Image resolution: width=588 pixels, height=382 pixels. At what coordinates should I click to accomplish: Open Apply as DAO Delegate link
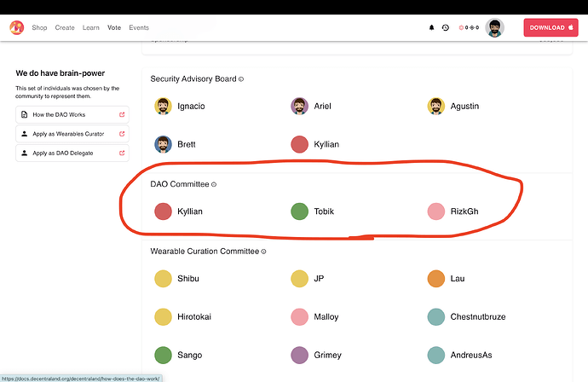click(x=72, y=153)
